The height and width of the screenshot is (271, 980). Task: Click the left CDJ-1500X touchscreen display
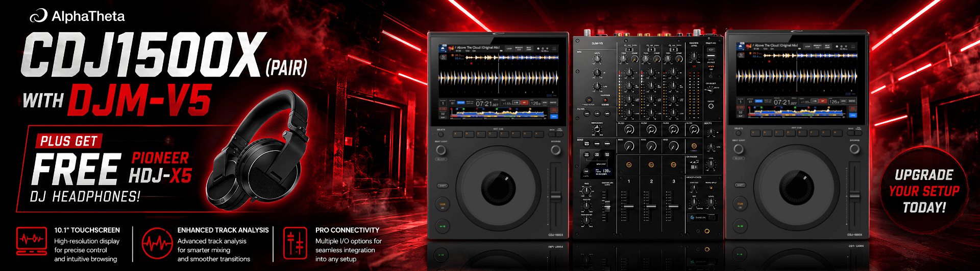click(x=498, y=82)
